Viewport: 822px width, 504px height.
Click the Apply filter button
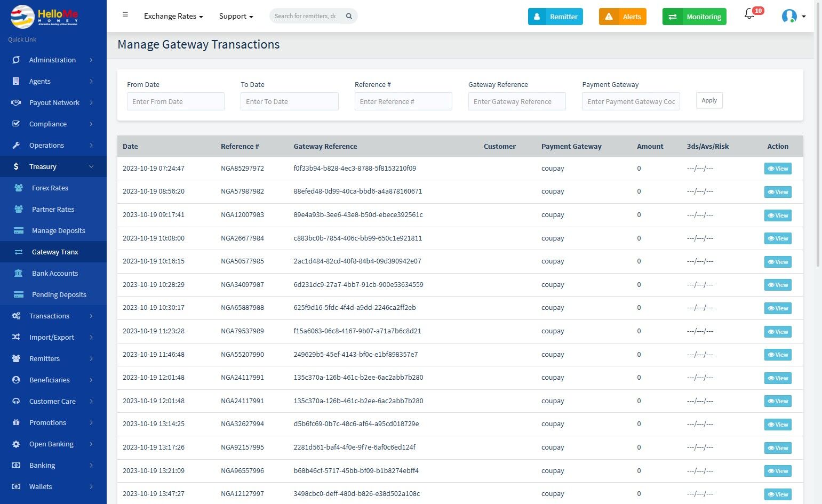pyautogui.click(x=709, y=100)
